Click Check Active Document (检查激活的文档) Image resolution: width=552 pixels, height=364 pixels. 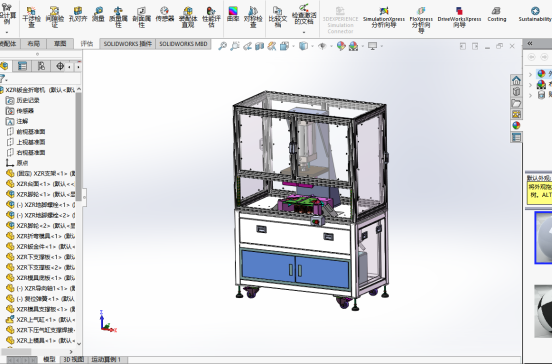[x=304, y=15]
